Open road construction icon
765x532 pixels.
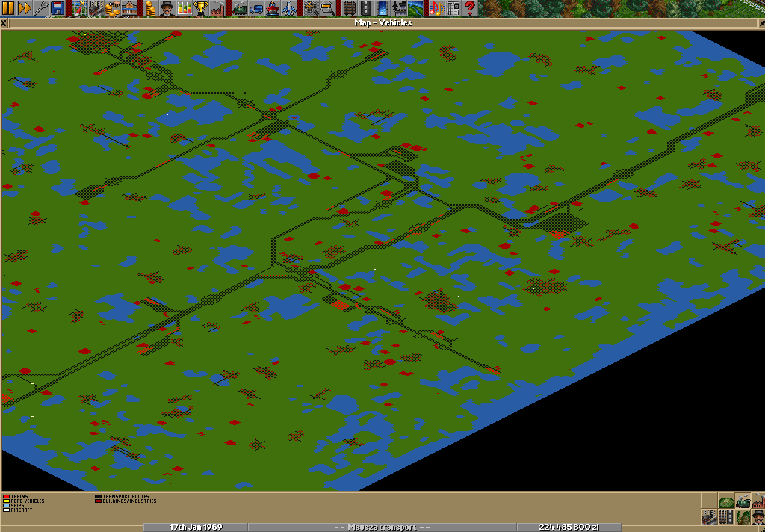click(x=365, y=8)
